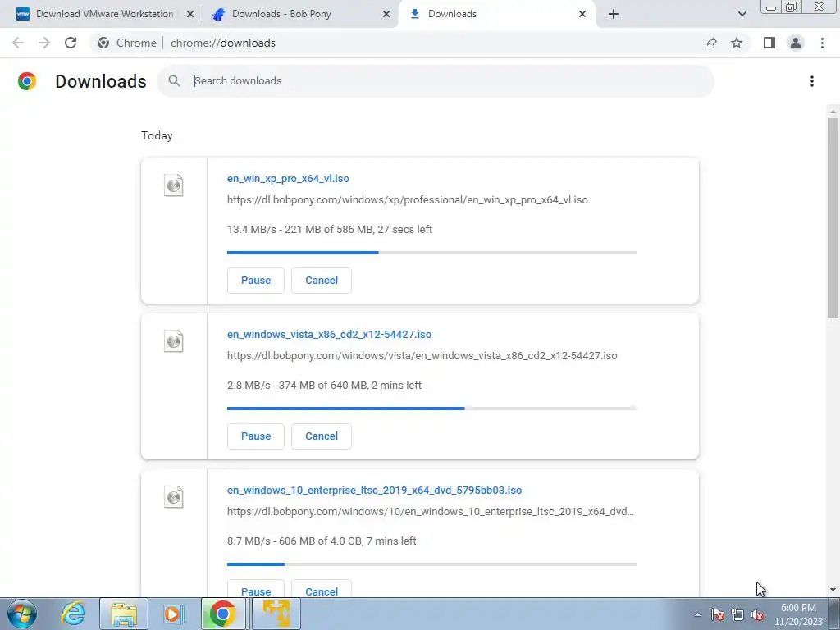Image resolution: width=840 pixels, height=630 pixels.
Task: Open the Chrome three-dot menu
Action: (822, 43)
